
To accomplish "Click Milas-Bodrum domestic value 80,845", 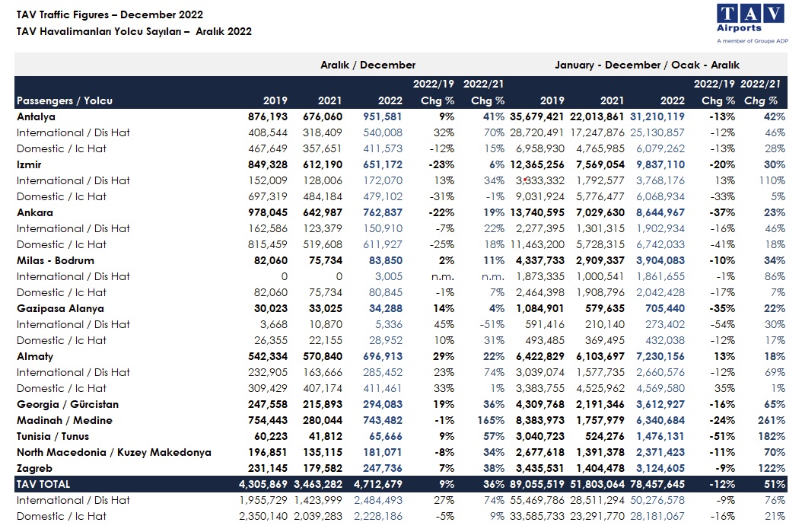I will (386, 292).
